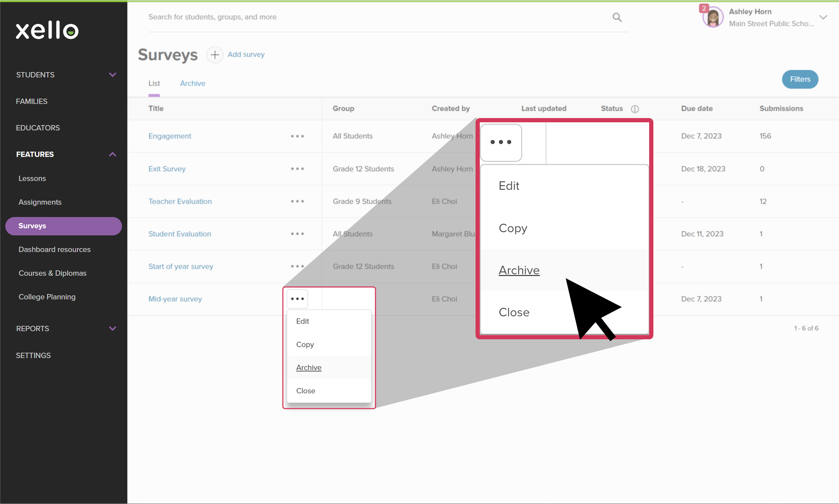Click the plus icon to add survey
Screen dimensions: 839x504
(215, 55)
